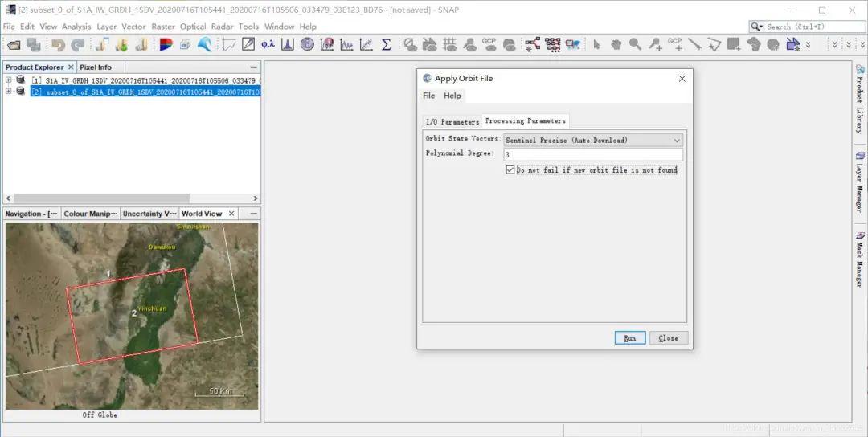Click the Open Product folder icon
Screen dimensions: 868x437
[14, 45]
